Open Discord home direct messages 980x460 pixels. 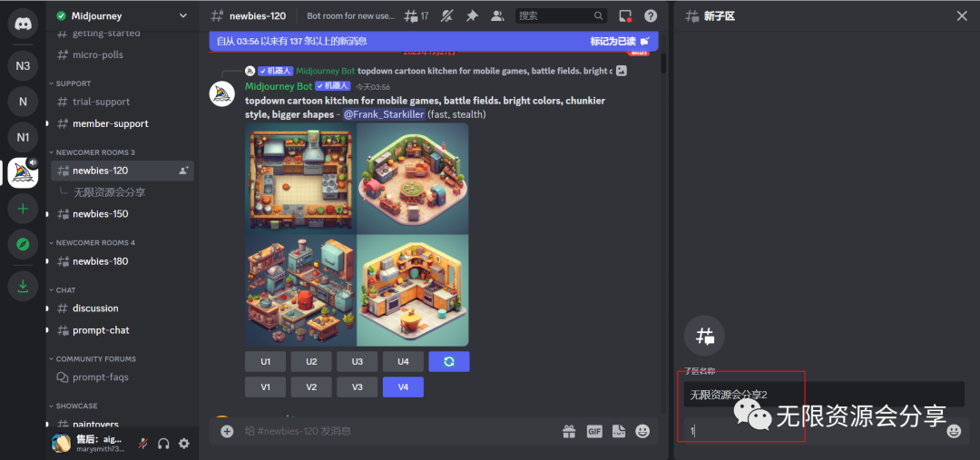(x=23, y=23)
